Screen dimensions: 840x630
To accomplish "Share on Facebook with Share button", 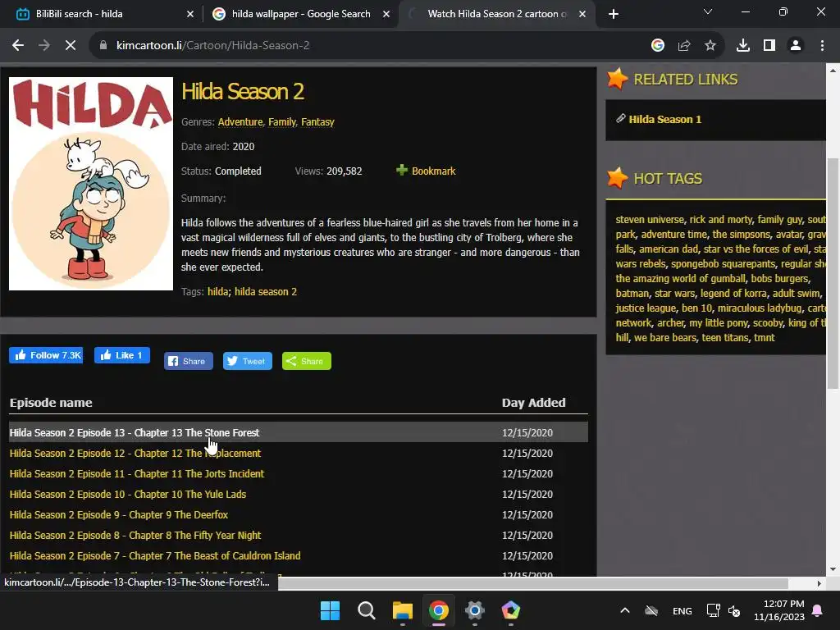I will tap(189, 361).
